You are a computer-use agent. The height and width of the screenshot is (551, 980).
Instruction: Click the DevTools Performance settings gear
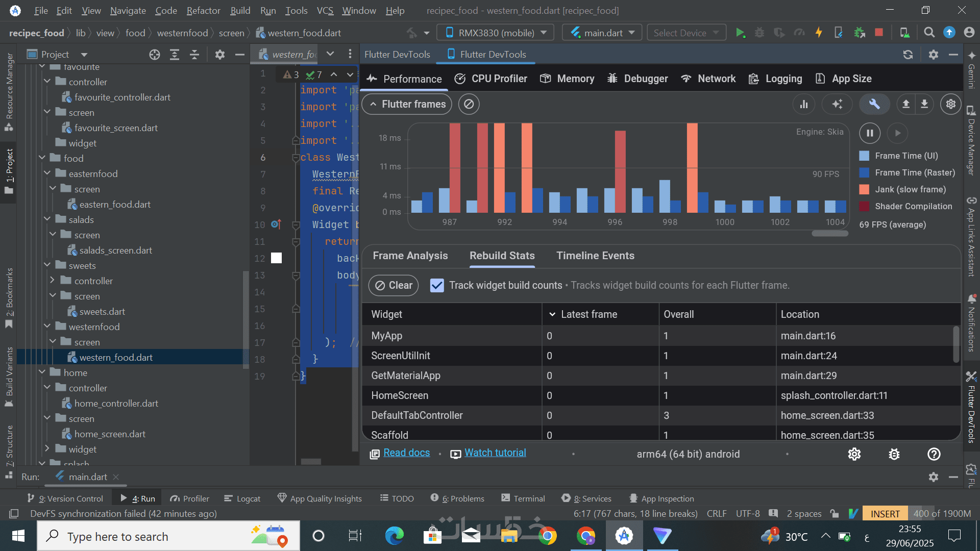tap(950, 104)
